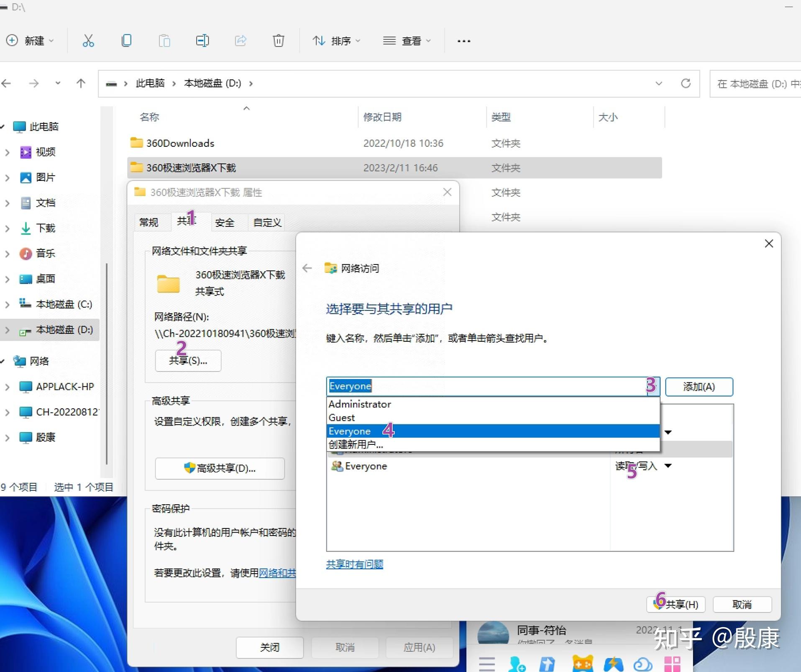This screenshot has height=672, width=801.
Task: Click the Refresh icon beside address bar
Action: tap(686, 83)
